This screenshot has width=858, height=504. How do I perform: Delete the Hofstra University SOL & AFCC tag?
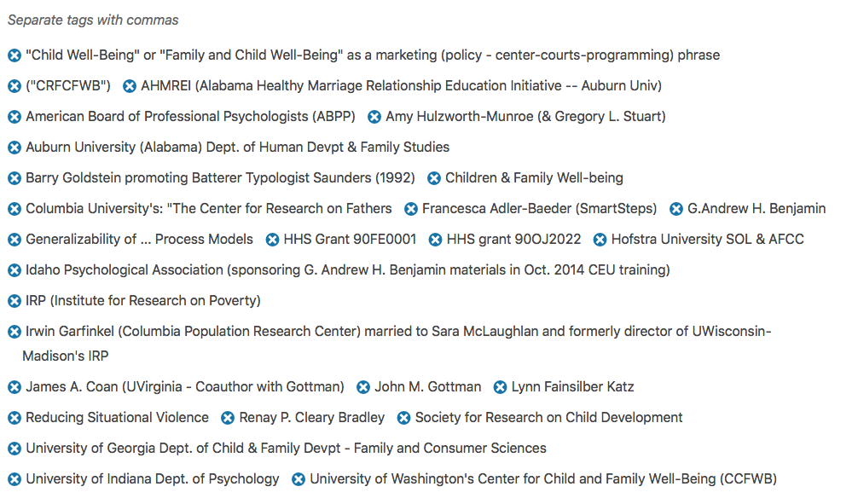click(x=600, y=240)
